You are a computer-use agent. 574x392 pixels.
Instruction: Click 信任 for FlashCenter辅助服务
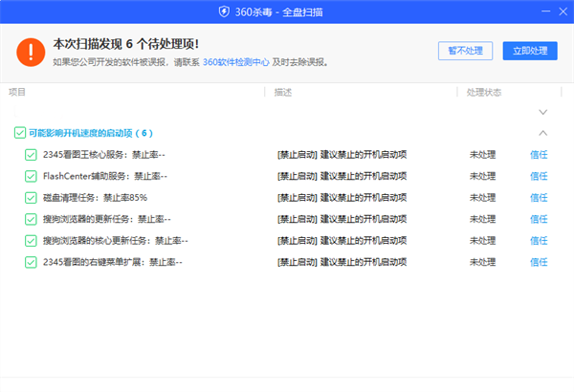pyautogui.click(x=539, y=176)
